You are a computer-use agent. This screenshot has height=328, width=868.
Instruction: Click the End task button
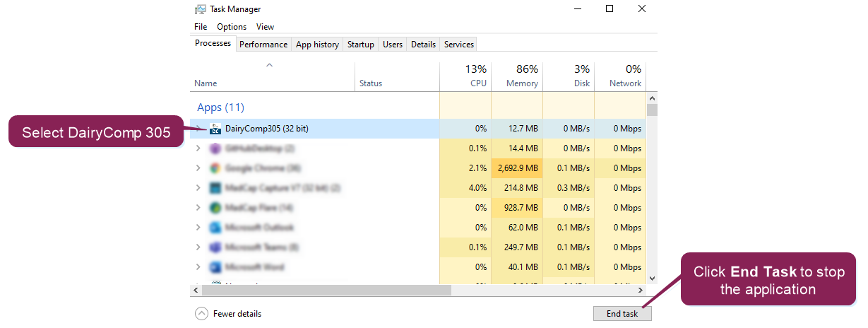pyautogui.click(x=622, y=313)
